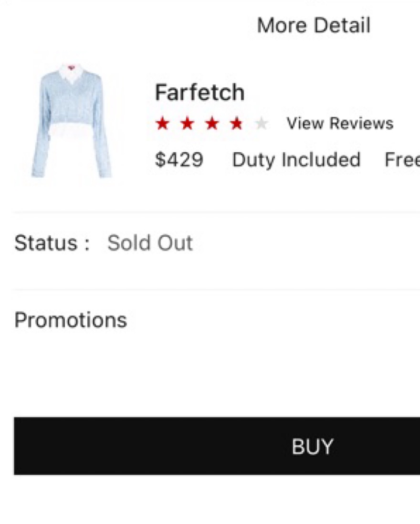The height and width of the screenshot is (524, 420).
Task: Click the More Detail header
Action: pyautogui.click(x=314, y=25)
